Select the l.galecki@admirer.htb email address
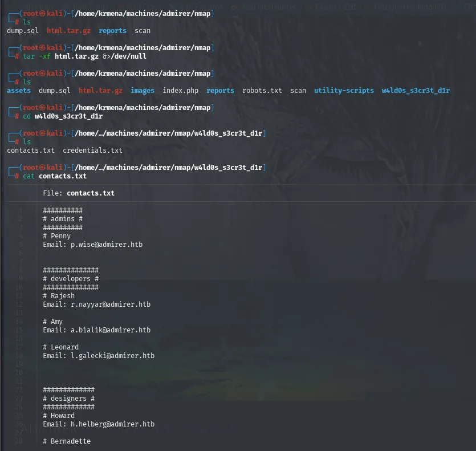This screenshot has height=451, width=476. click(x=113, y=356)
